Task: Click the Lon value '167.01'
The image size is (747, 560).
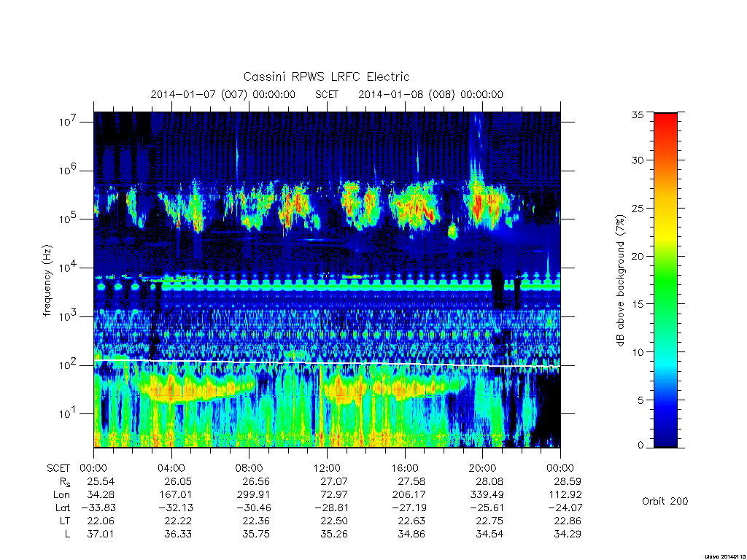Action: click(177, 495)
